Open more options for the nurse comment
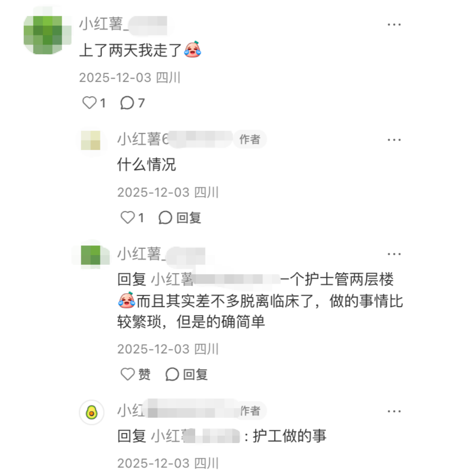Viewport: 458px width, 476px height. tap(394, 254)
